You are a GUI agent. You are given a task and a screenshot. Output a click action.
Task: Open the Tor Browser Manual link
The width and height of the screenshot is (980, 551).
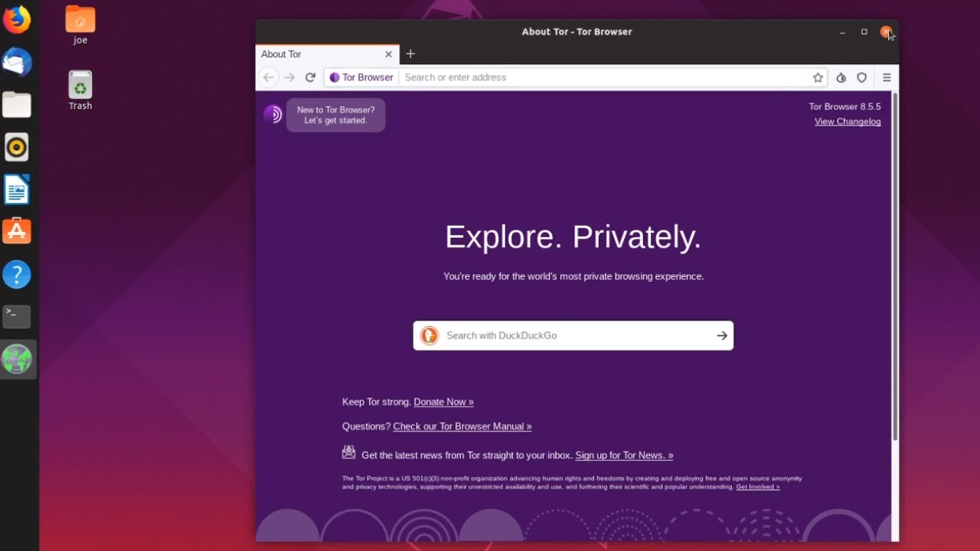[462, 426]
